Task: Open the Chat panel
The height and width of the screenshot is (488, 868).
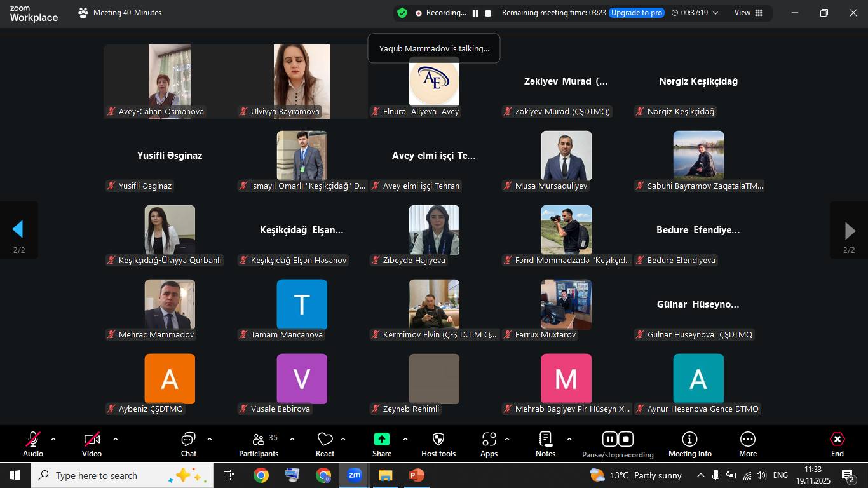Action: [x=188, y=444]
